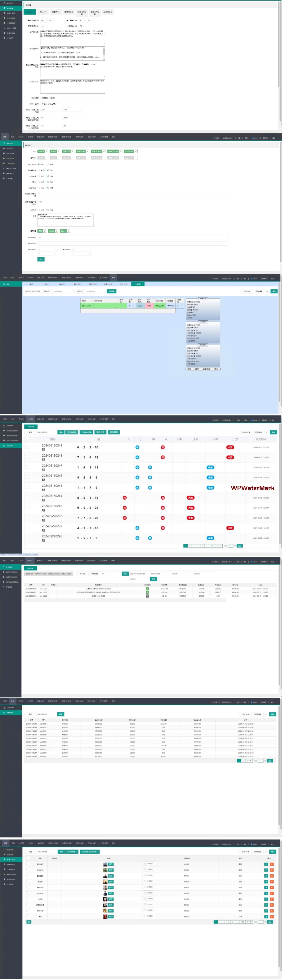Toggle select-all checkbox in lottery results header
The height and width of the screenshot is (980, 282).
coord(27,439)
